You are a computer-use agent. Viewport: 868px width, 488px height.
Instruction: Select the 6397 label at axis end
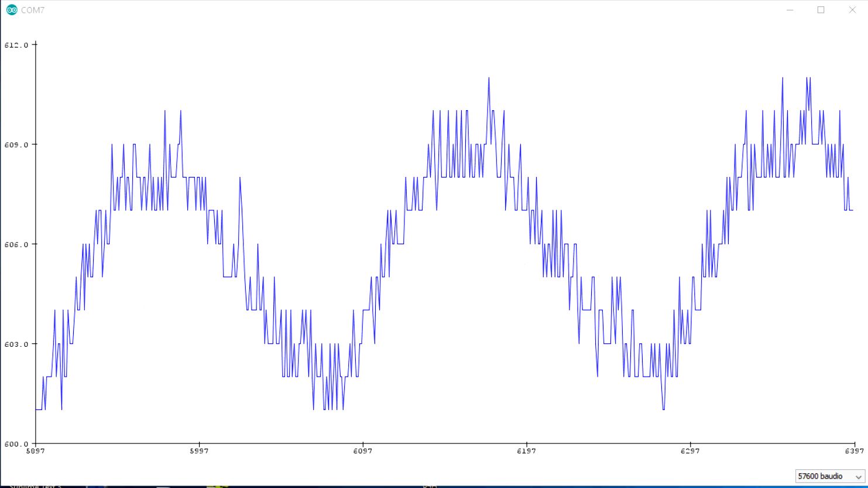point(853,452)
